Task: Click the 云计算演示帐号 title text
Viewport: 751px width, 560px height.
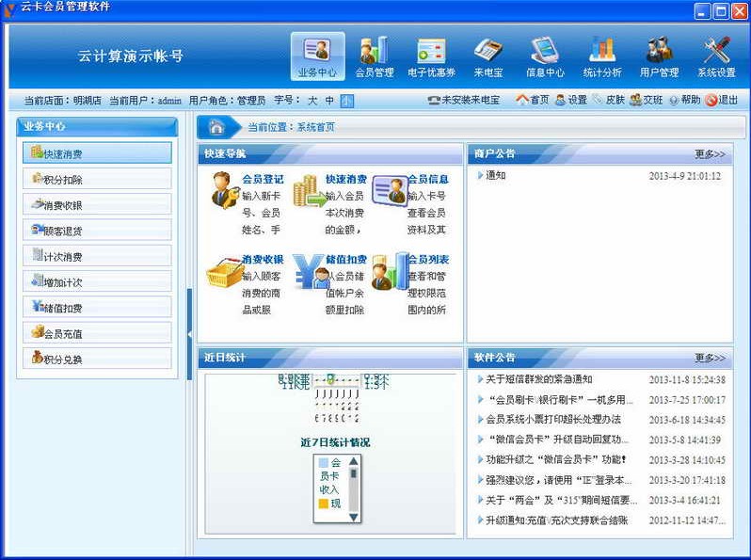Action: click(130, 56)
